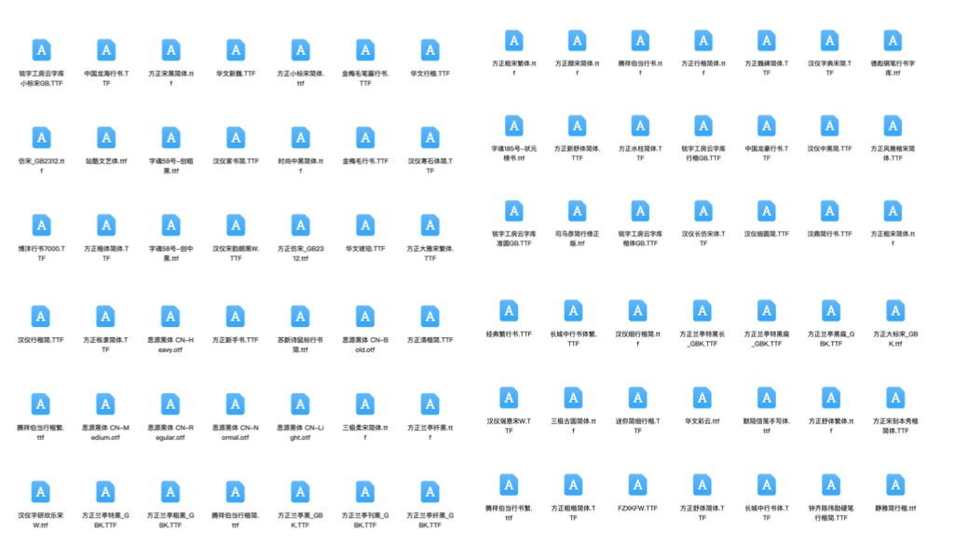This screenshot has height=560, width=954.
Task: Open the 金梅毛笔匾行书.TTF font
Action: tap(363, 50)
